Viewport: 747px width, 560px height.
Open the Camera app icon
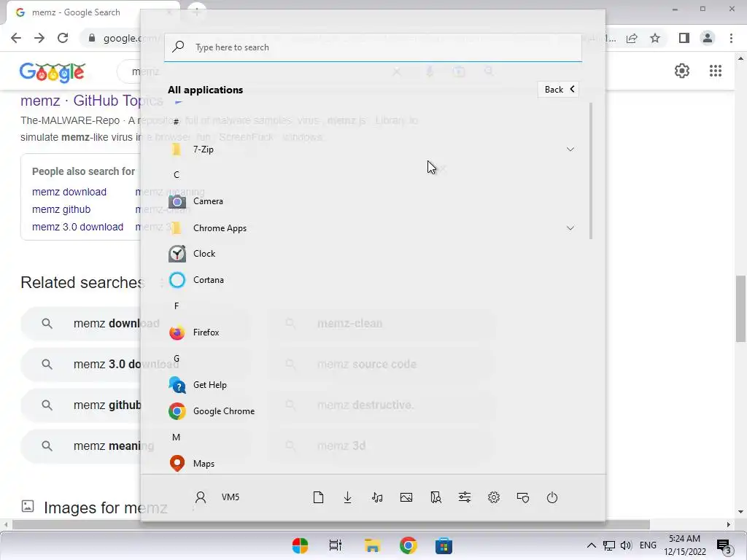click(177, 201)
